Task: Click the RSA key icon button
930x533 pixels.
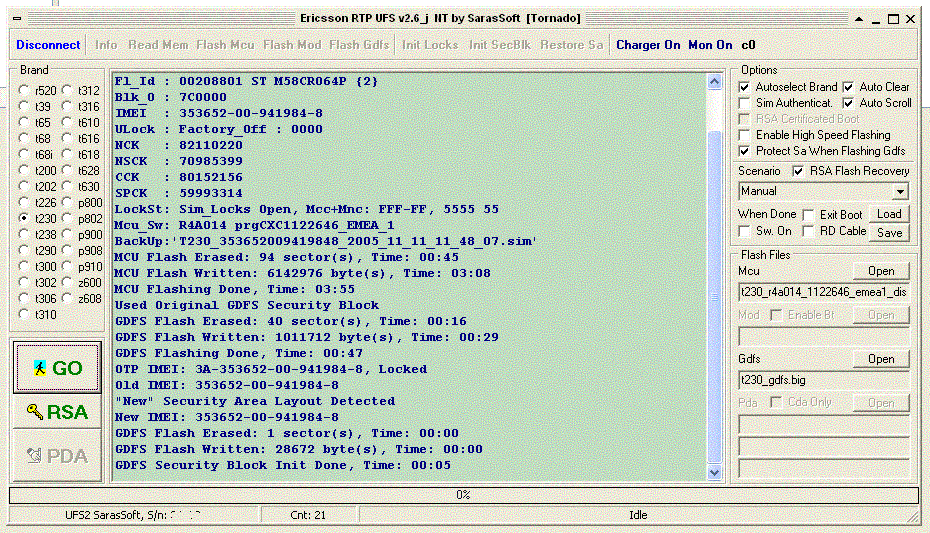Action: 59,412
